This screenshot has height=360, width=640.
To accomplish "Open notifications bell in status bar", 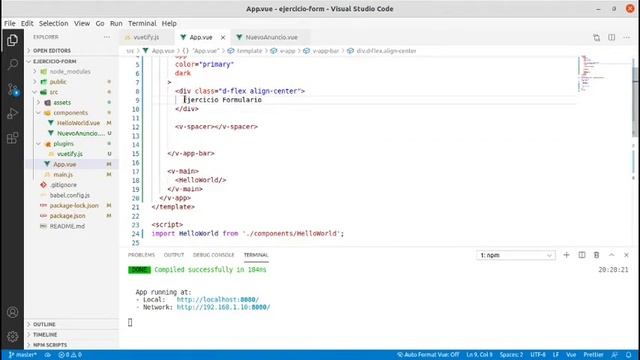I will 629,355.
